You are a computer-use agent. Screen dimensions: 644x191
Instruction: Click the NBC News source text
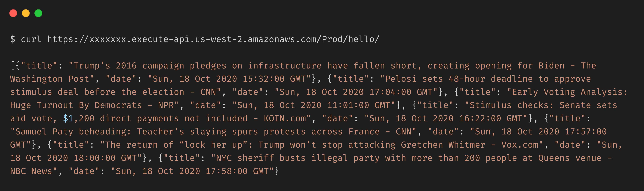[31, 171]
